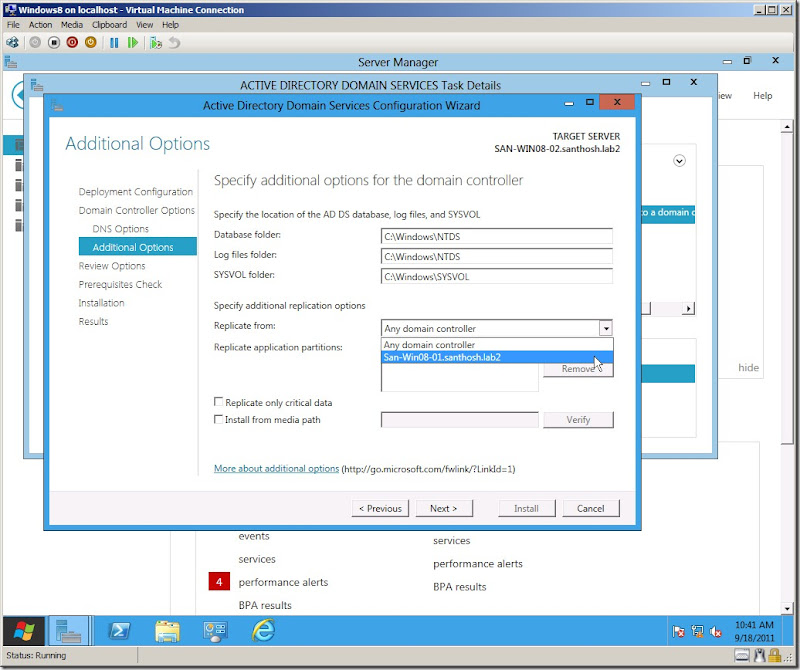Open File Explorer from the taskbar
This screenshot has height=670, width=800.
click(167, 631)
